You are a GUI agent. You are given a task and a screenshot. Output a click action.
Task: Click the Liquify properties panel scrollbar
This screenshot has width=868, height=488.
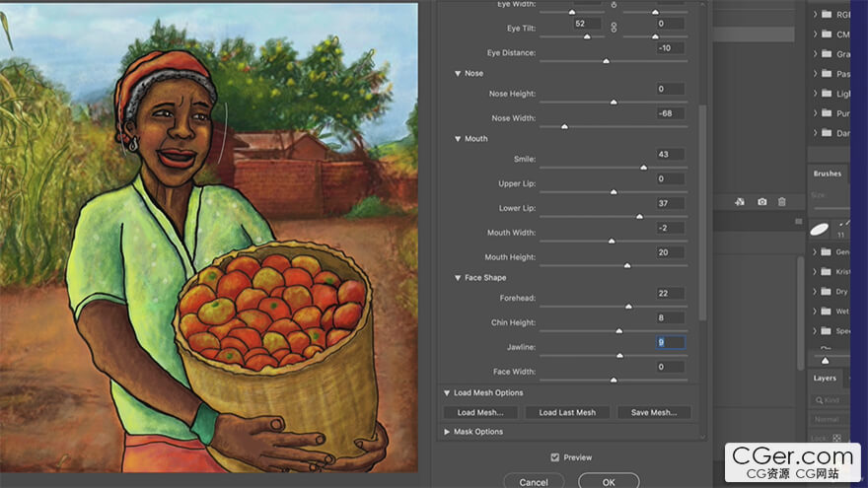click(x=702, y=213)
